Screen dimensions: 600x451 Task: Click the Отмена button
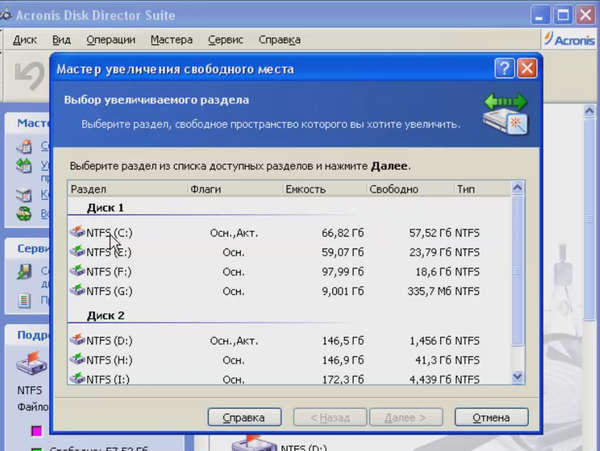pyautogui.click(x=491, y=417)
